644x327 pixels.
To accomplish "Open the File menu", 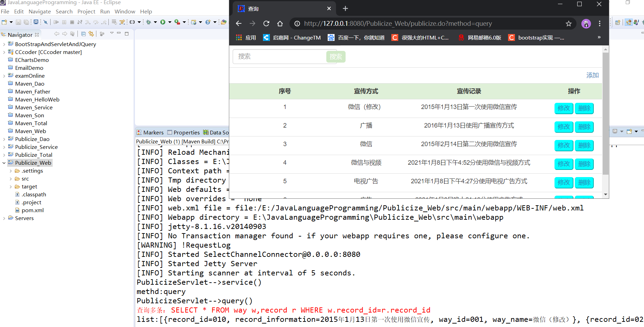I will (x=5, y=11).
